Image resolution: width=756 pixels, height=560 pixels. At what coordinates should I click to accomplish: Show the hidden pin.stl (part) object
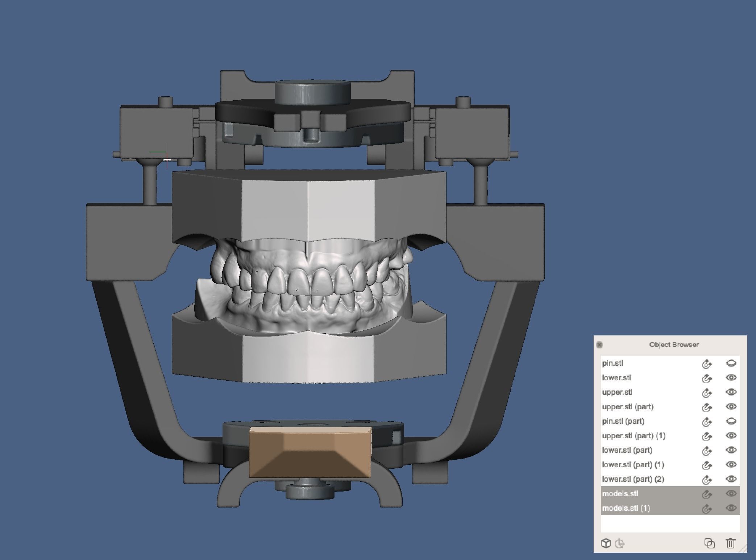pyautogui.click(x=731, y=421)
